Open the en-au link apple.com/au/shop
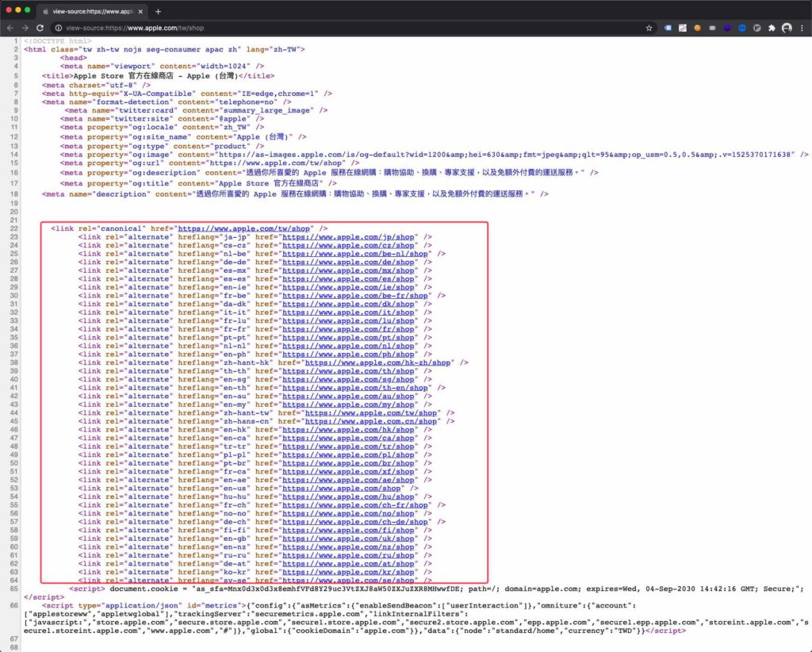 click(x=348, y=396)
